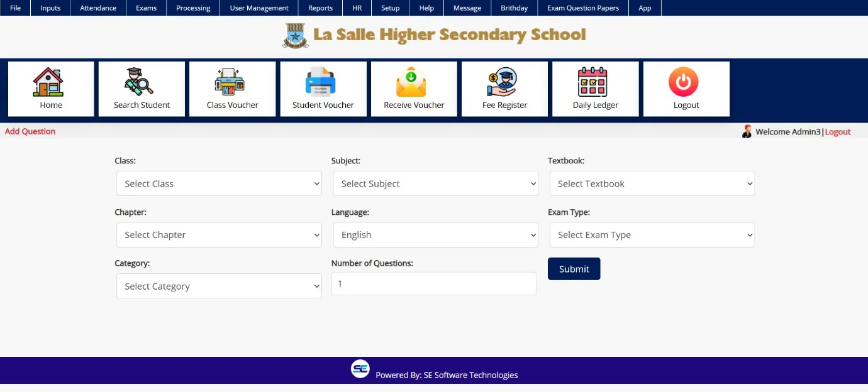Open the Select Category dropdown
Screen dimensions: 868x392
219,286
